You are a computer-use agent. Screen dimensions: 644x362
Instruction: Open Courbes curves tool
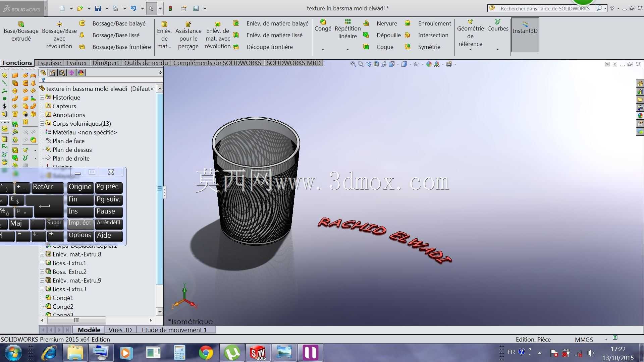[498, 25]
